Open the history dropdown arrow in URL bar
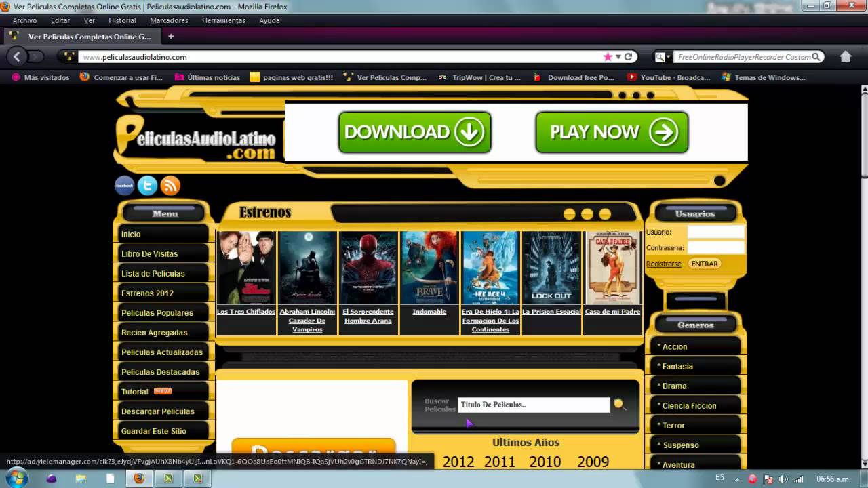 tap(618, 57)
